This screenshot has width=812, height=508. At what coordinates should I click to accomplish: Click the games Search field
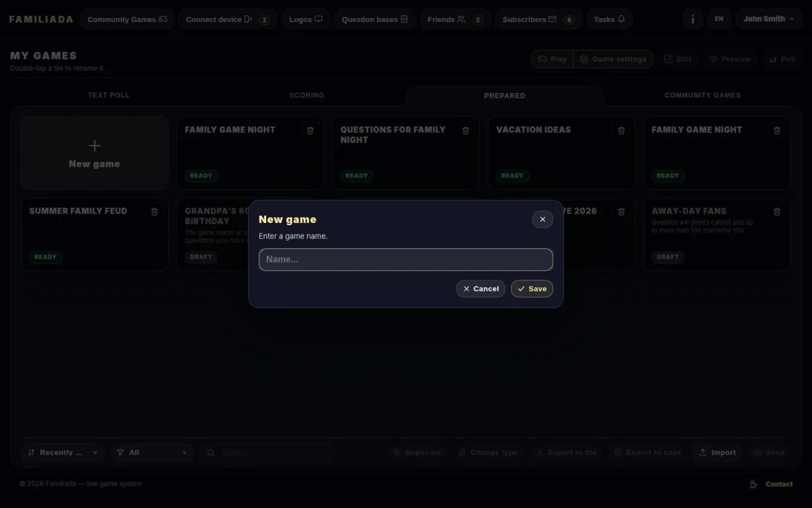[x=267, y=452]
